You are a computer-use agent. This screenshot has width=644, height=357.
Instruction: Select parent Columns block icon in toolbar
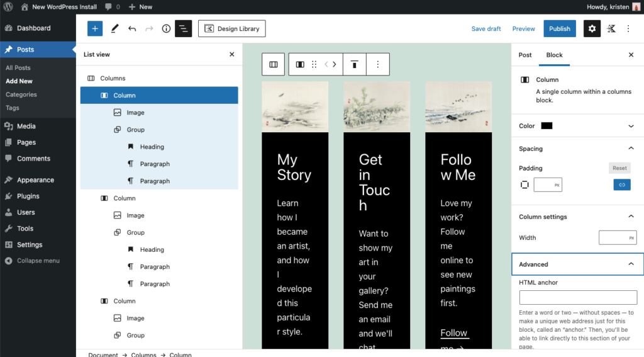click(x=274, y=64)
